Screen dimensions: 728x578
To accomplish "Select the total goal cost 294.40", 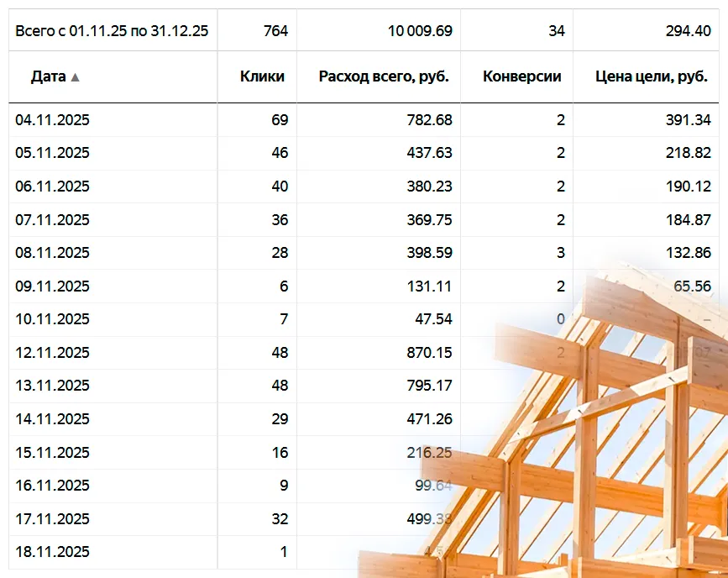I will (x=689, y=31).
